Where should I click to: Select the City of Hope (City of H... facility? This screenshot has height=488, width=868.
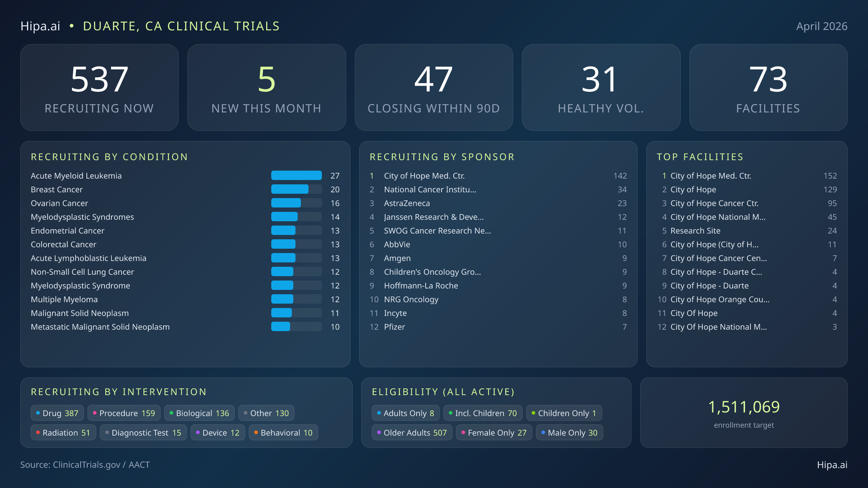click(x=747, y=244)
